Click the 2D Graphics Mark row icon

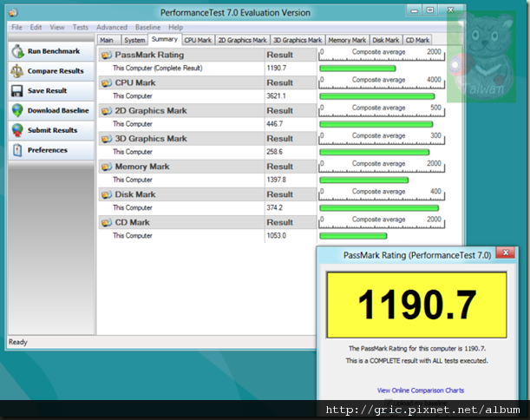click(107, 111)
